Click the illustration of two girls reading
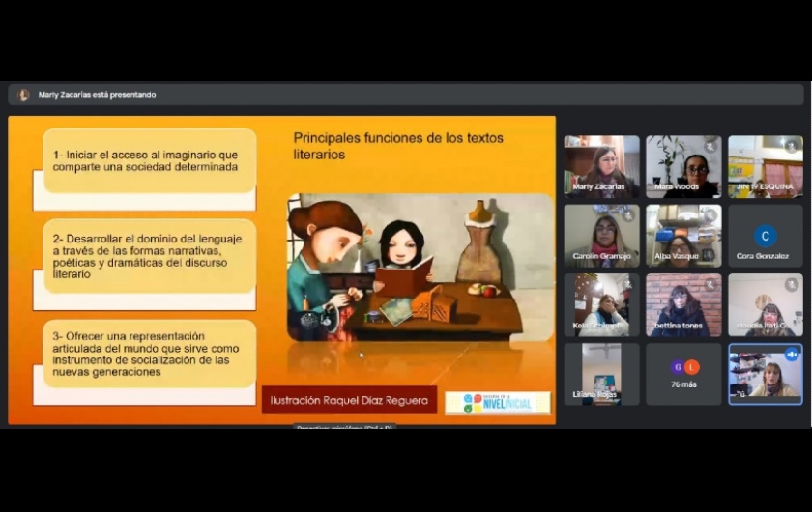The image size is (812, 512). [420, 268]
